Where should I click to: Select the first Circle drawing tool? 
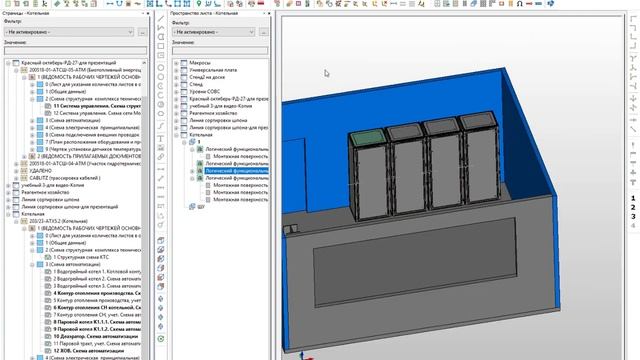click(x=161, y=68)
